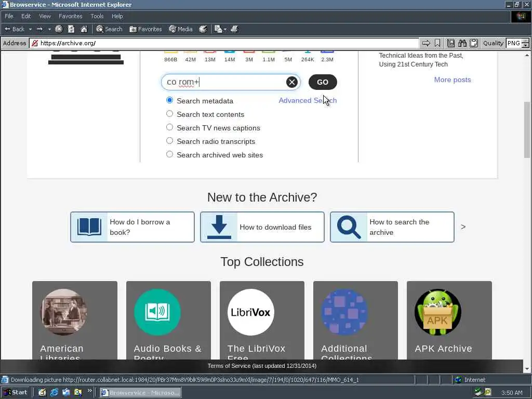Screen dimensions: 532x399
Task: Open 'How to search the archive' card
Action: click(x=392, y=227)
